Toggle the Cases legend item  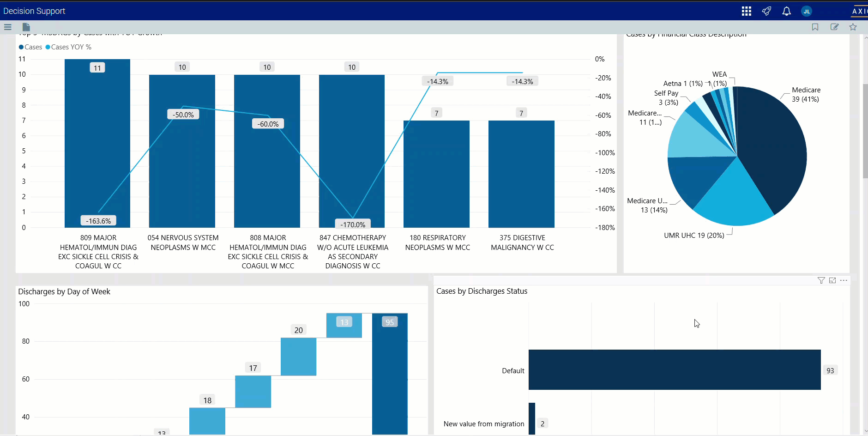[30, 47]
